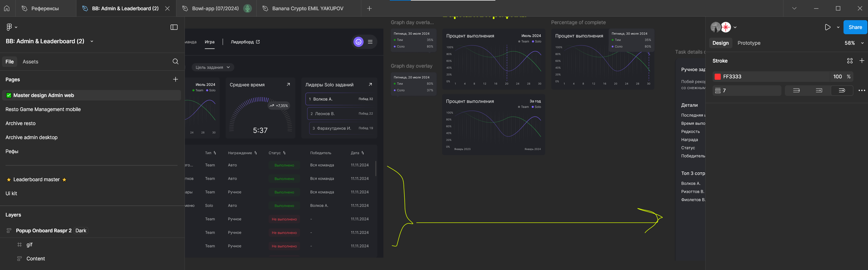
Task: Click the Home icon in the tab bar
Action: point(7,8)
